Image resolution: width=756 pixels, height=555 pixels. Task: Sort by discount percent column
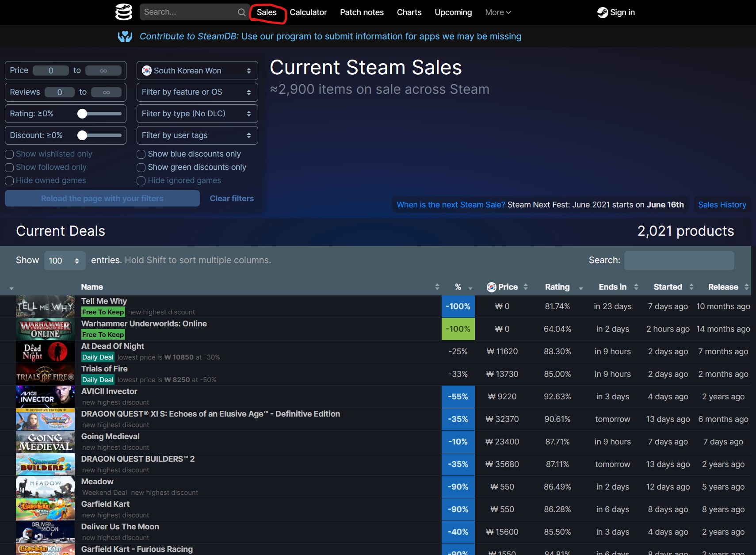click(x=458, y=287)
